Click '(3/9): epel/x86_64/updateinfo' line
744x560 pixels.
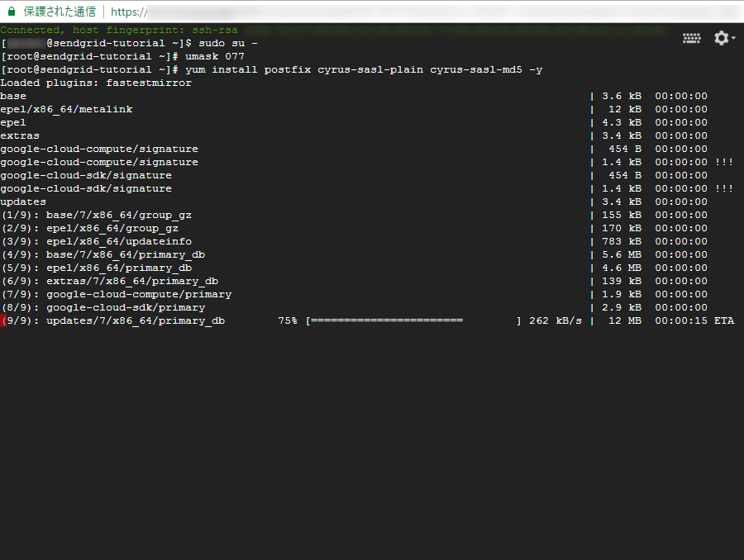[x=97, y=242]
